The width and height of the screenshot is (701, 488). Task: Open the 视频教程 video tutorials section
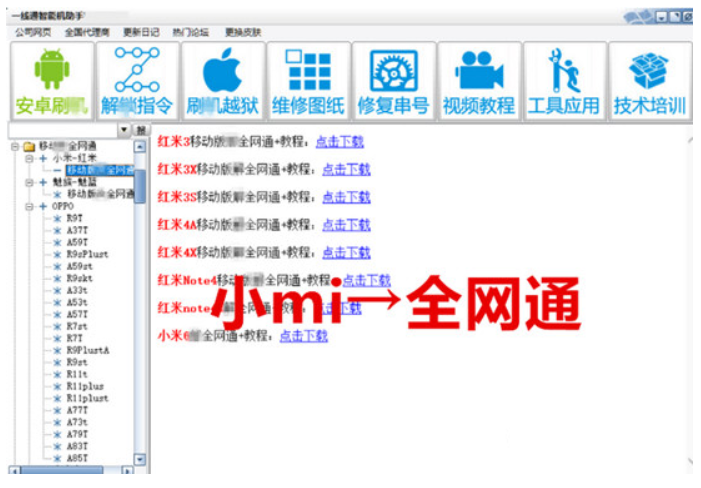point(479,81)
